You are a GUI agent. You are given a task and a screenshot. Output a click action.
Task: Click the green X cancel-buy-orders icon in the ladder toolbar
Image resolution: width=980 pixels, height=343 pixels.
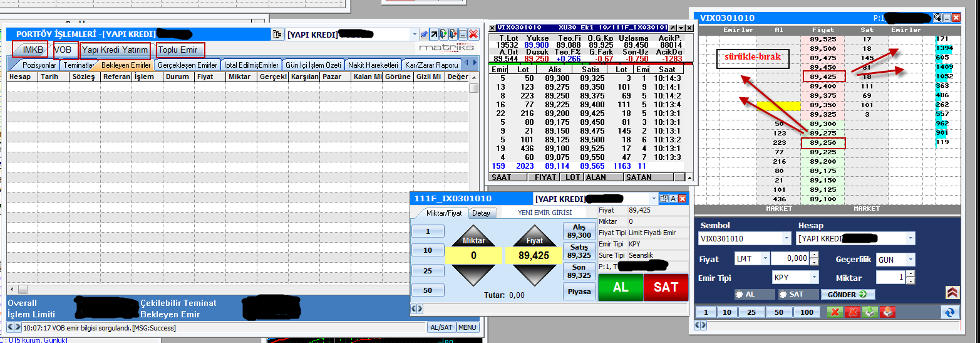click(x=835, y=312)
